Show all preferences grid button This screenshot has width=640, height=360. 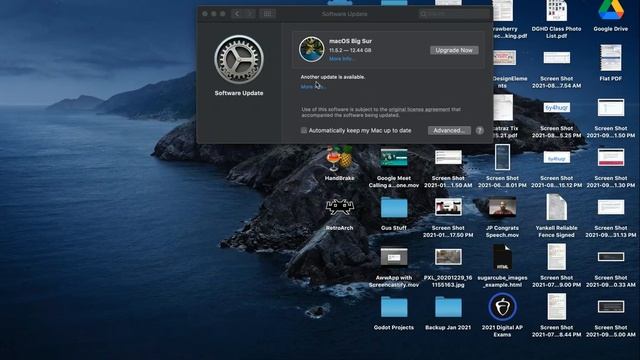tap(267, 14)
